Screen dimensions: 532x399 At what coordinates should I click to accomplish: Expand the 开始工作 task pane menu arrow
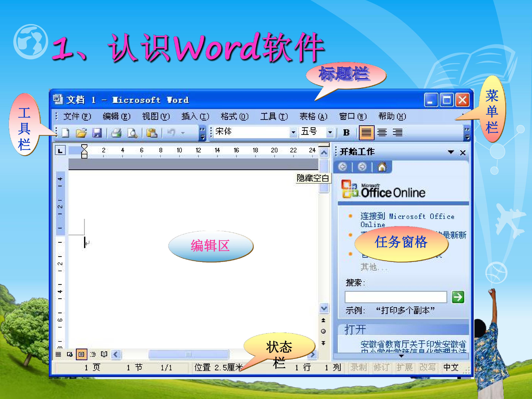[x=451, y=152]
